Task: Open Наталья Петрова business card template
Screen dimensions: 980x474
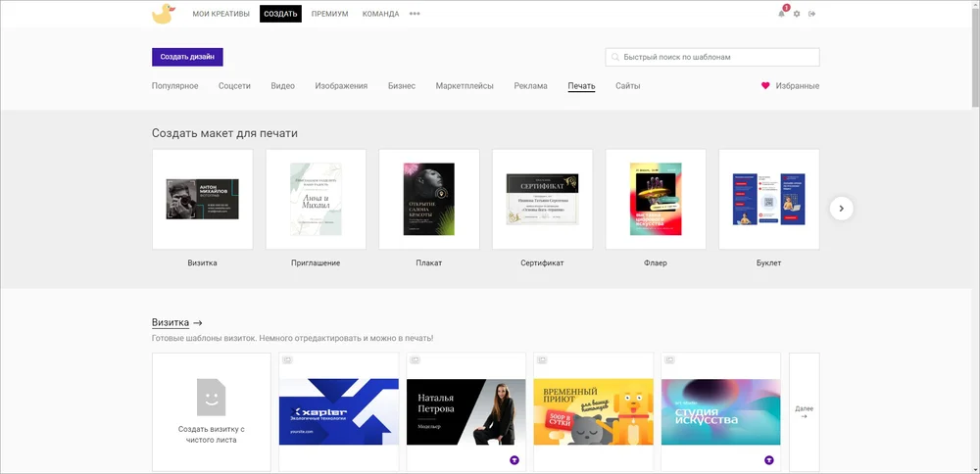Action: pyautogui.click(x=466, y=412)
